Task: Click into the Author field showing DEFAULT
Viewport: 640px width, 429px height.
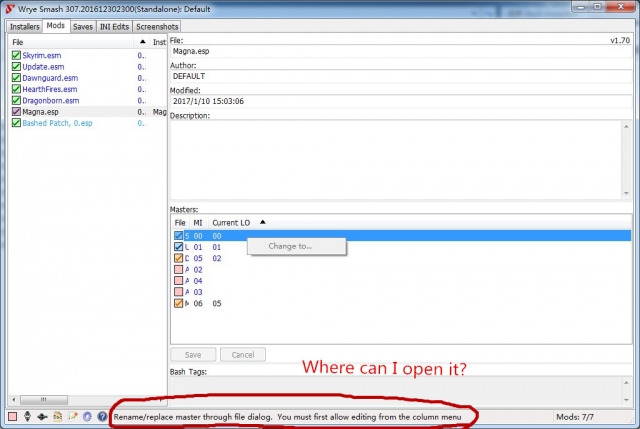Action: tap(401, 76)
